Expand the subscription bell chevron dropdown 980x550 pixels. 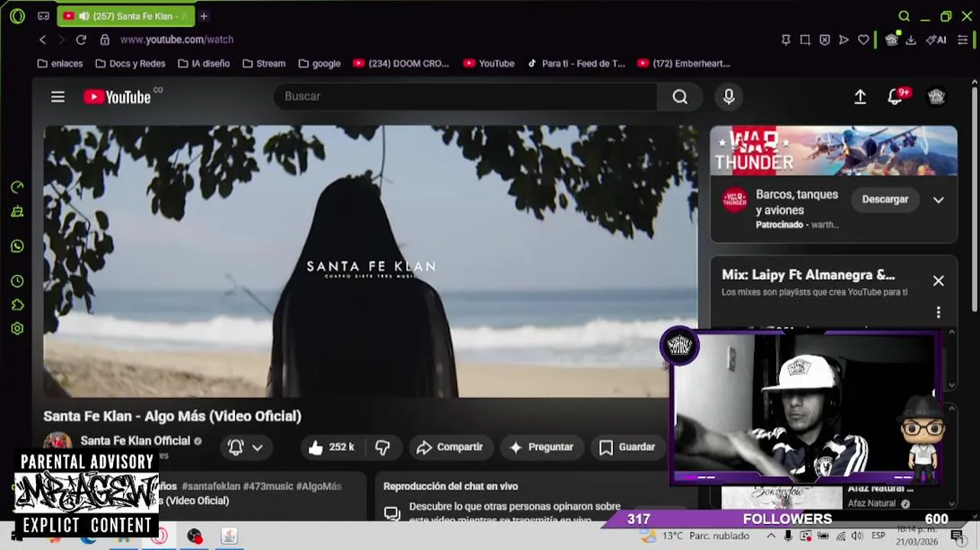(x=257, y=448)
